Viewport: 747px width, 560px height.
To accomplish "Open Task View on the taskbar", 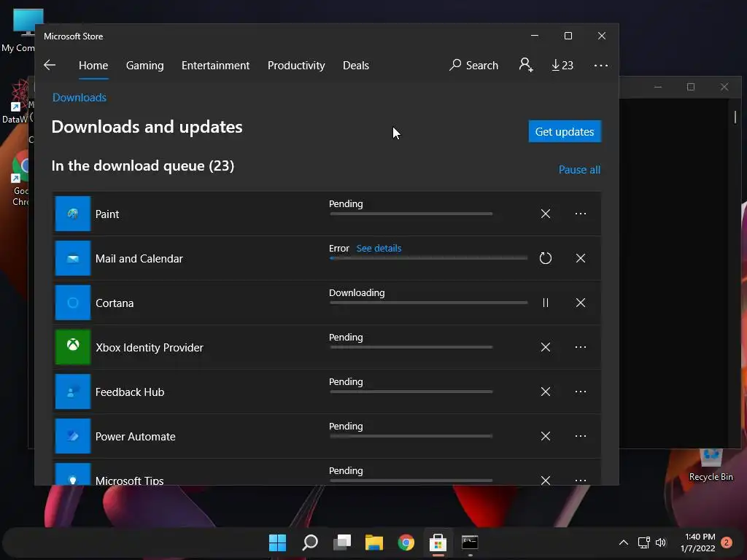I will click(341, 542).
